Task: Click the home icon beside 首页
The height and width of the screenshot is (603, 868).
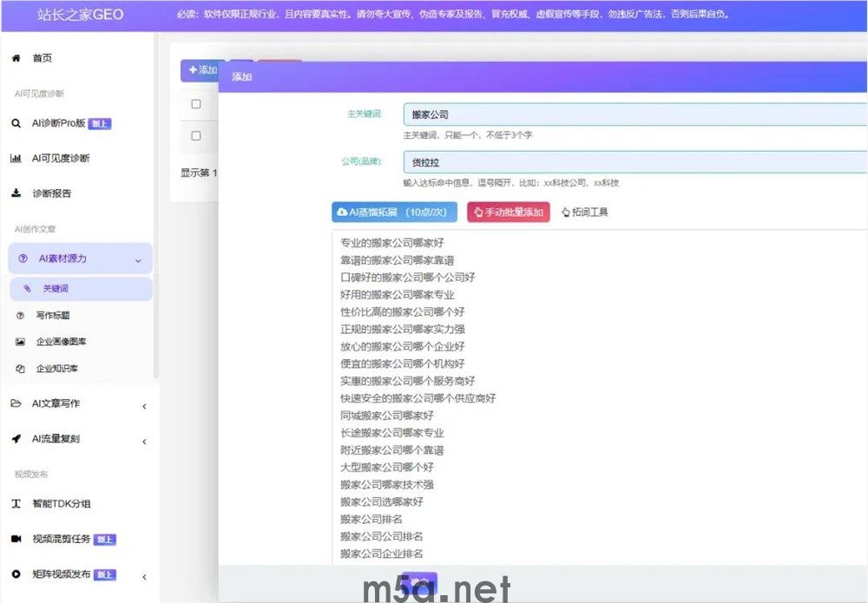Action: coord(16,58)
